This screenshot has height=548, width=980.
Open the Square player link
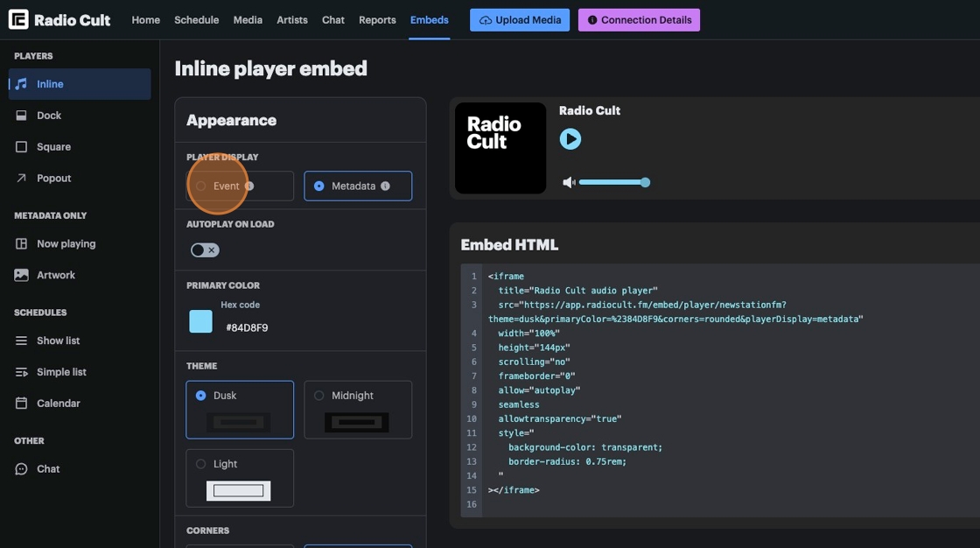point(80,146)
